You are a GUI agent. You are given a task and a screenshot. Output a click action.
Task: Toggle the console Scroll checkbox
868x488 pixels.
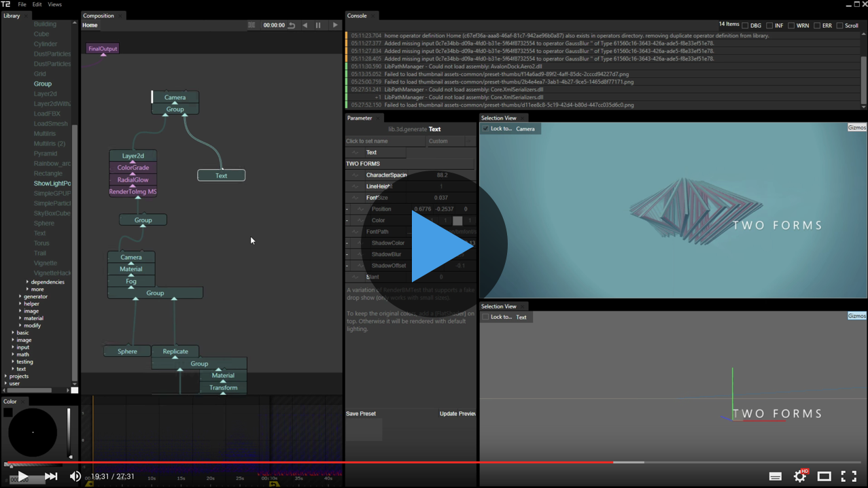(839, 26)
